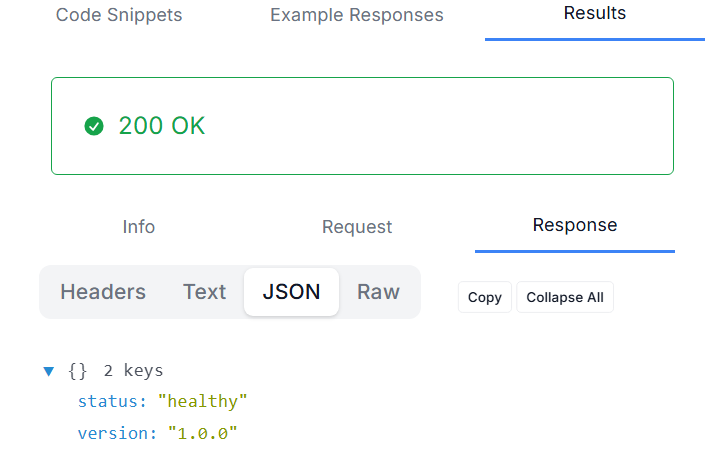The height and width of the screenshot is (459, 720).
Task: Open the Code Snippets tab
Action: 119,15
